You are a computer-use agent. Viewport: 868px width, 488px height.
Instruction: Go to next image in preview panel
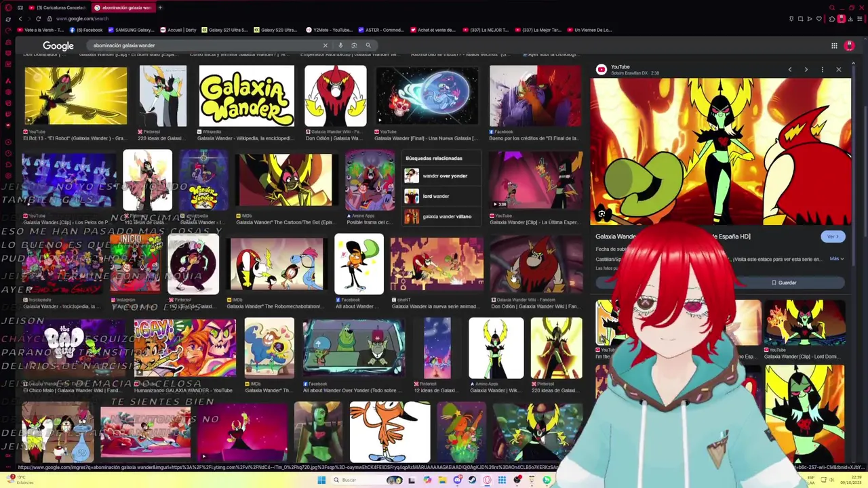pos(806,69)
